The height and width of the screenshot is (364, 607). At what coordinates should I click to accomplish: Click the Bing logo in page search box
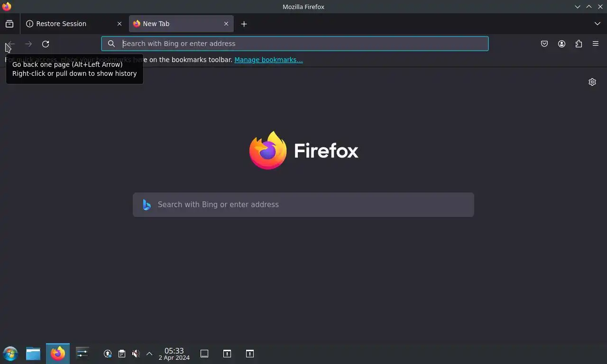click(147, 204)
